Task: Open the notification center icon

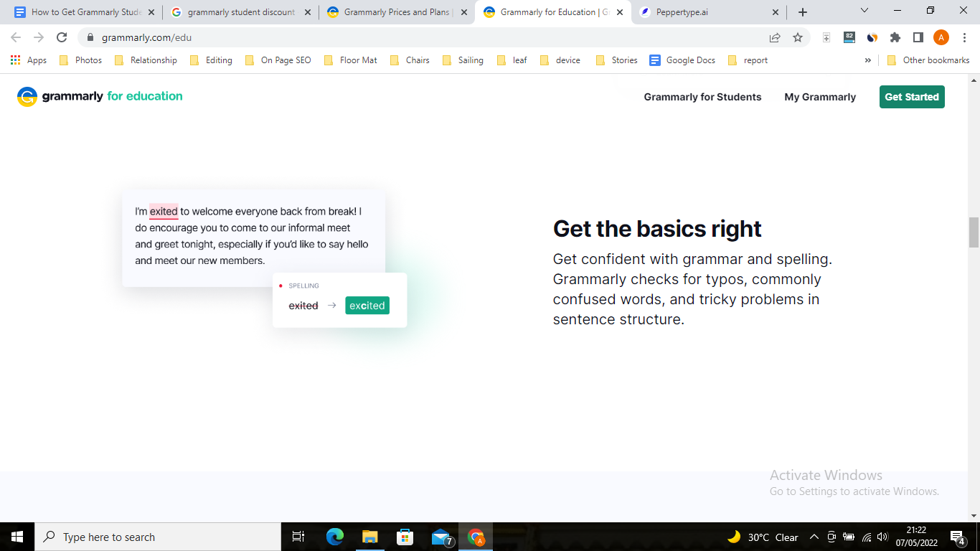Action: pyautogui.click(x=958, y=537)
